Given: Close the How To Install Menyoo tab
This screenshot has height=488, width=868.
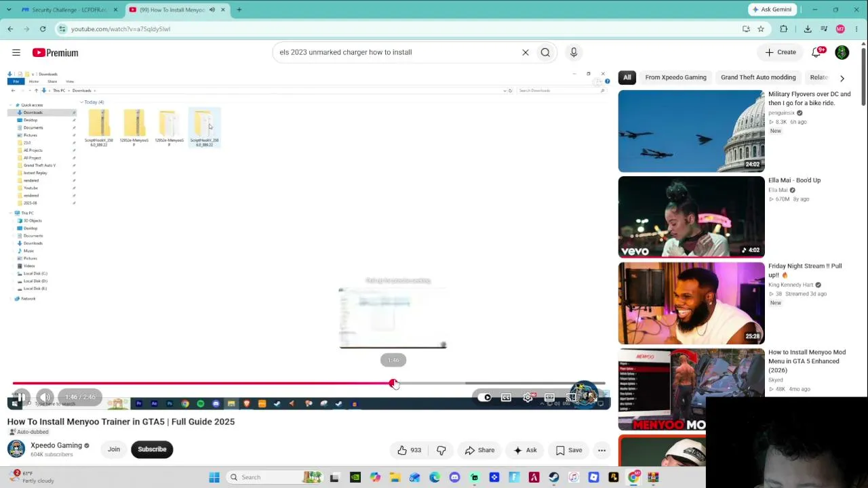Looking at the screenshot, I should pos(222,9).
